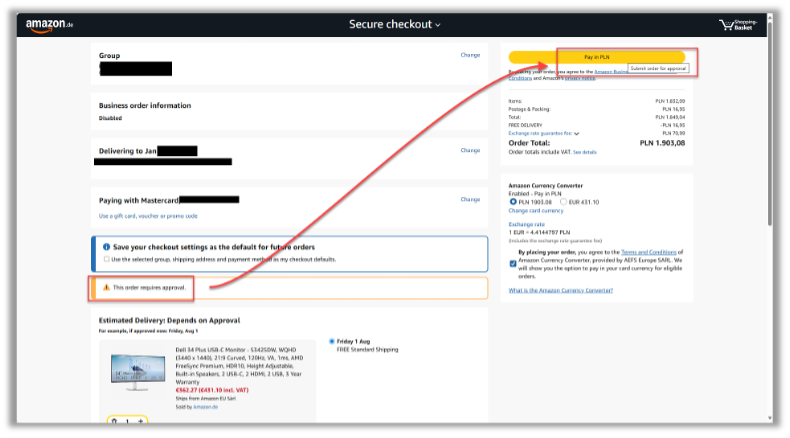This screenshot has width=790, height=438.
Task: Click Change card currency link
Action: (x=536, y=211)
